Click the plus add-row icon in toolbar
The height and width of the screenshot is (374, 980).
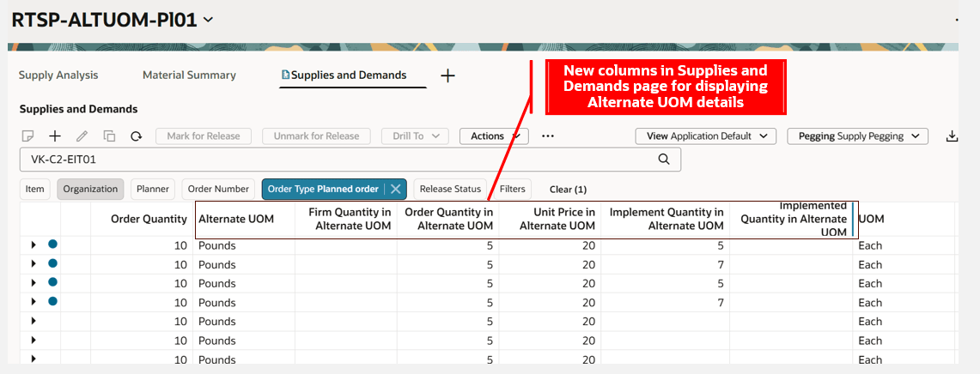(x=55, y=136)
